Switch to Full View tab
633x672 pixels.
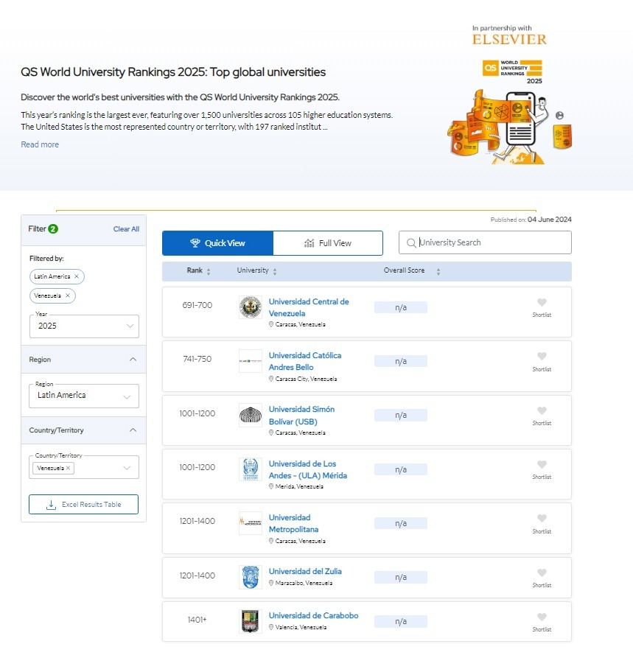point(328,243)
